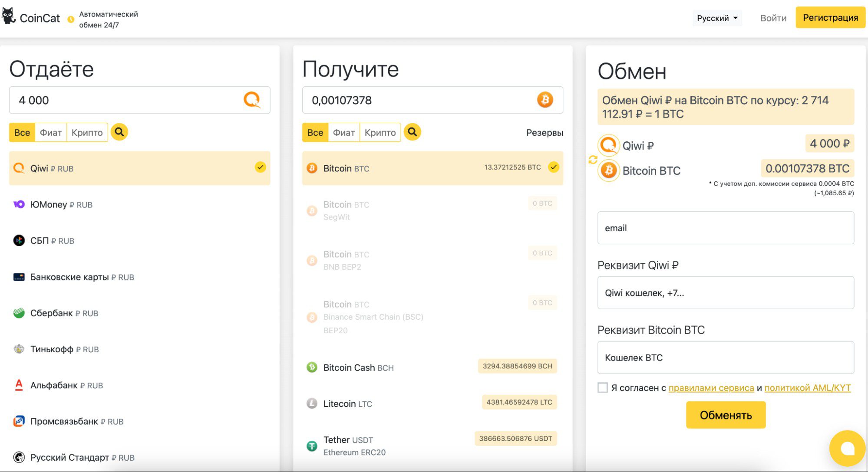Click the Резервы link
Viewport: 868px width, 472px height.
click(545, 132)
